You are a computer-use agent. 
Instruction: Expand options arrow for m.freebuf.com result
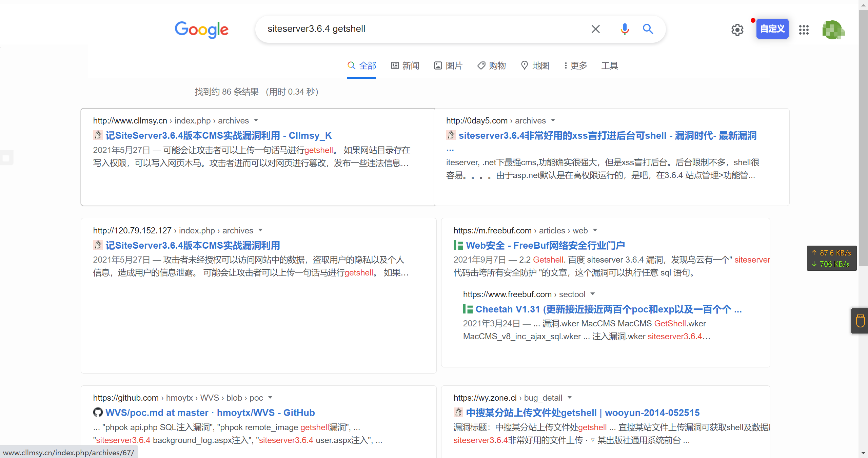click(x=595, y=230)
